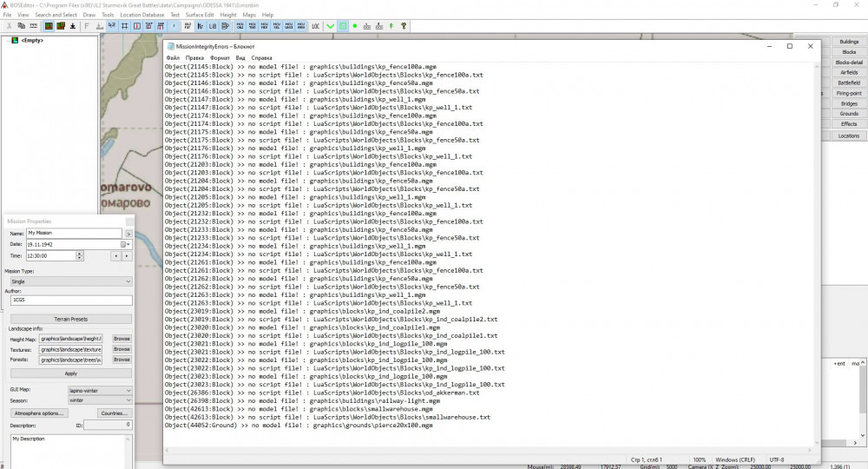The height and width of the screenshot is (469, 868).
Task: Toggle the MCU SEL toolbar icon
Action: click(276, 26)
